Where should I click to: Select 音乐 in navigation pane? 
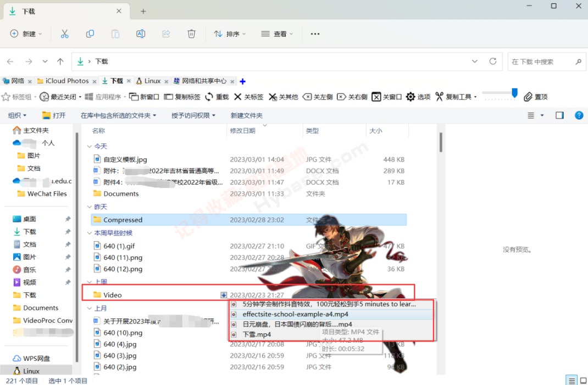(x=30, y=270)
